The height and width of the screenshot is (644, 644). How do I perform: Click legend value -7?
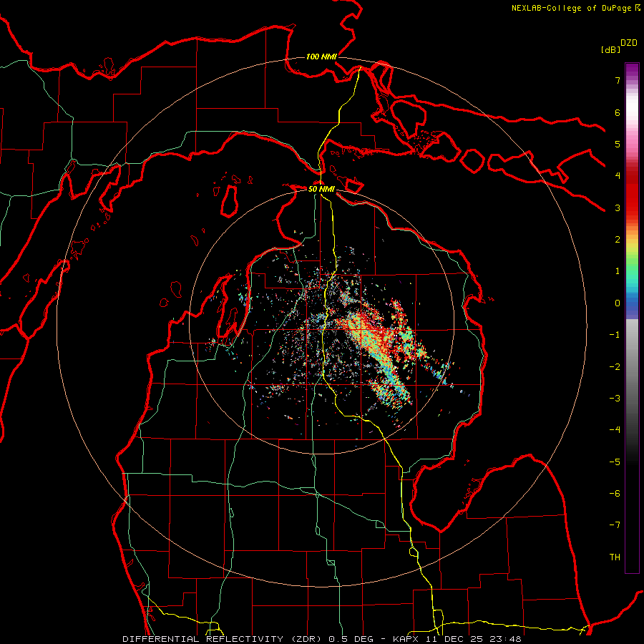point(615,525)
